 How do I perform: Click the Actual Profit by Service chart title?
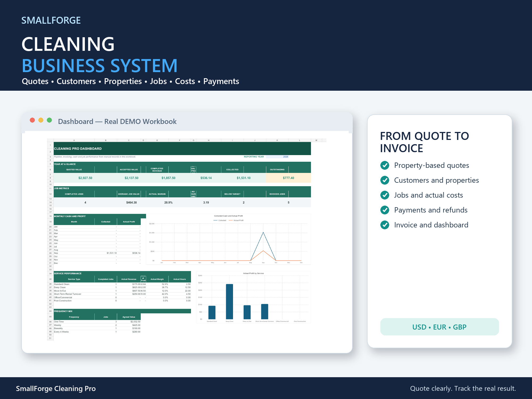pos(253,273)
